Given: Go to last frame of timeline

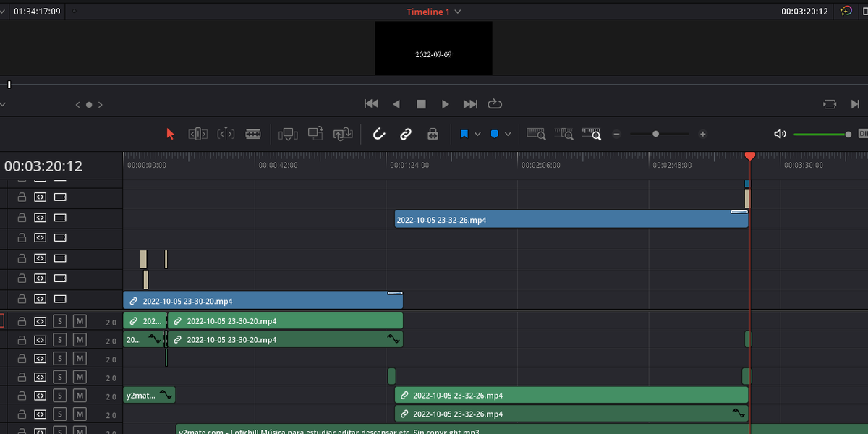Looking at the screenshot, I should [470, 104].
